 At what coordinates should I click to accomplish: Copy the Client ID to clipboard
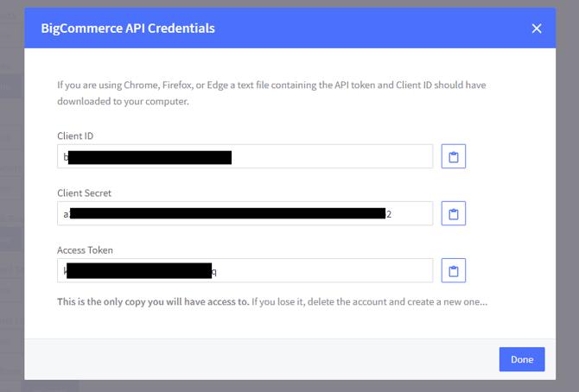(x=454, y=156)
